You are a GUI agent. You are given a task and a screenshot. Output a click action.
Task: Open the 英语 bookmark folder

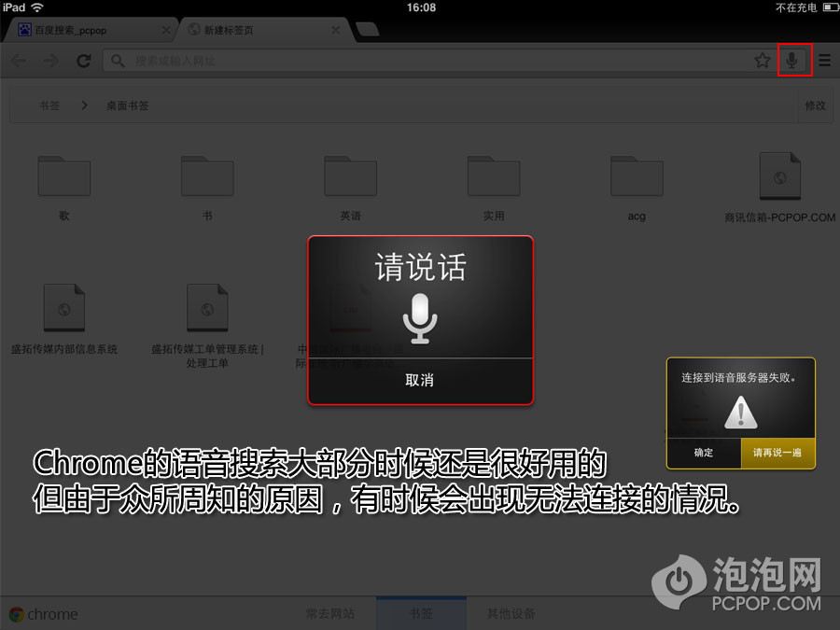point(350,177)
